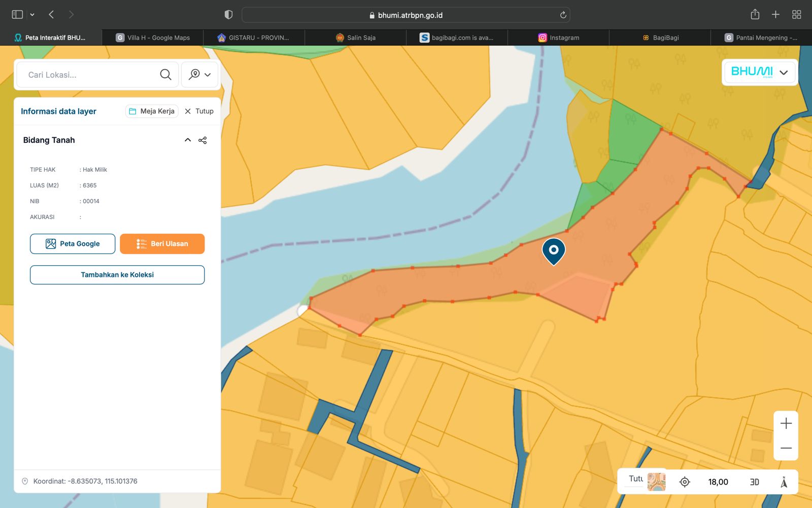Open Peta Google button

pos(73,244)
